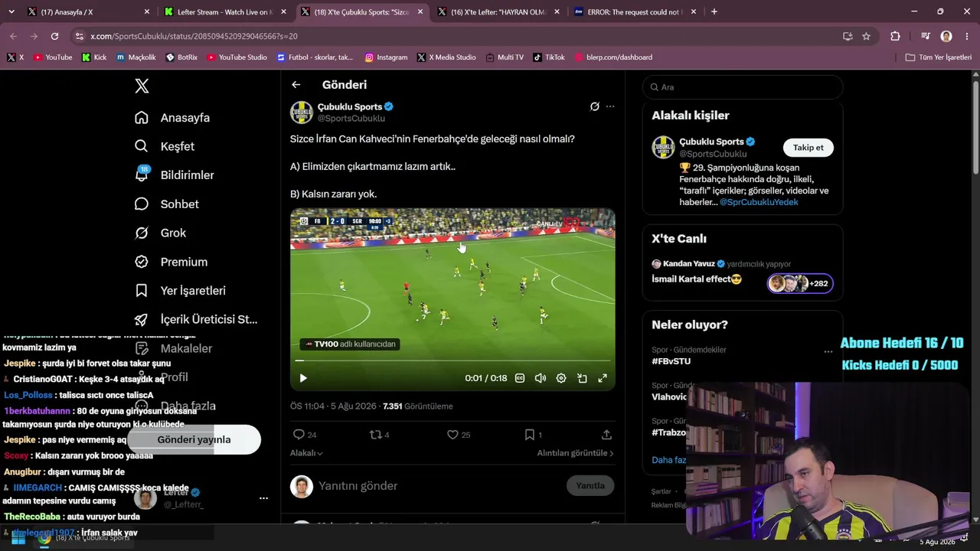Screen dimensions: 980x551
Task: Open the blerp.com/dashboard bookmark
Action: 613,57
